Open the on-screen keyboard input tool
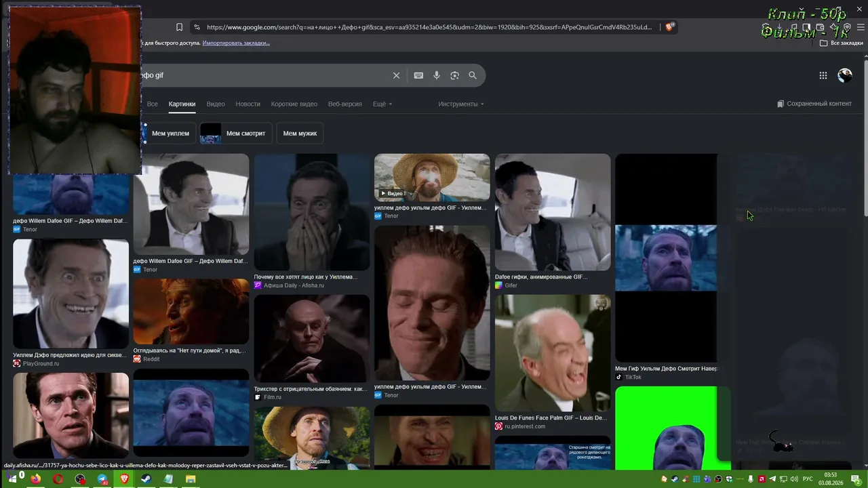Viewport: 868px width, 488px height. tap(418, 75)
